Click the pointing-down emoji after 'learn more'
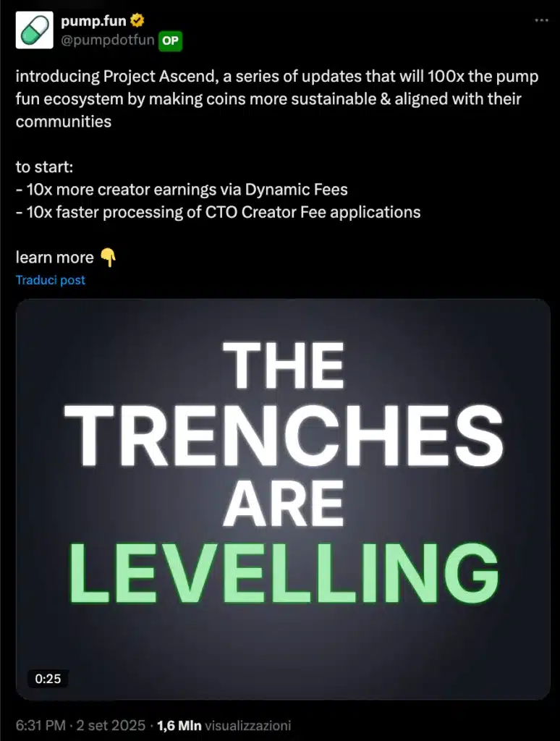This screenshot has height=741, width=560. (x=108, y=258)
